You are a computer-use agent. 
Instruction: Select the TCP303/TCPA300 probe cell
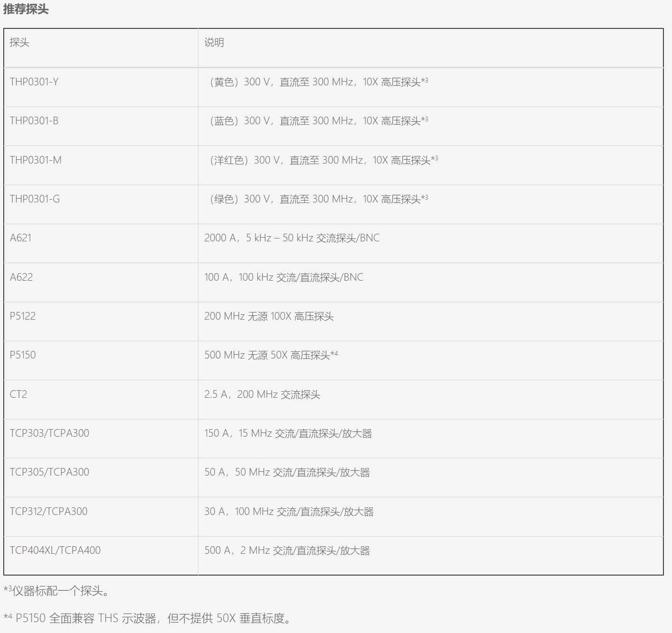[49, 433]
